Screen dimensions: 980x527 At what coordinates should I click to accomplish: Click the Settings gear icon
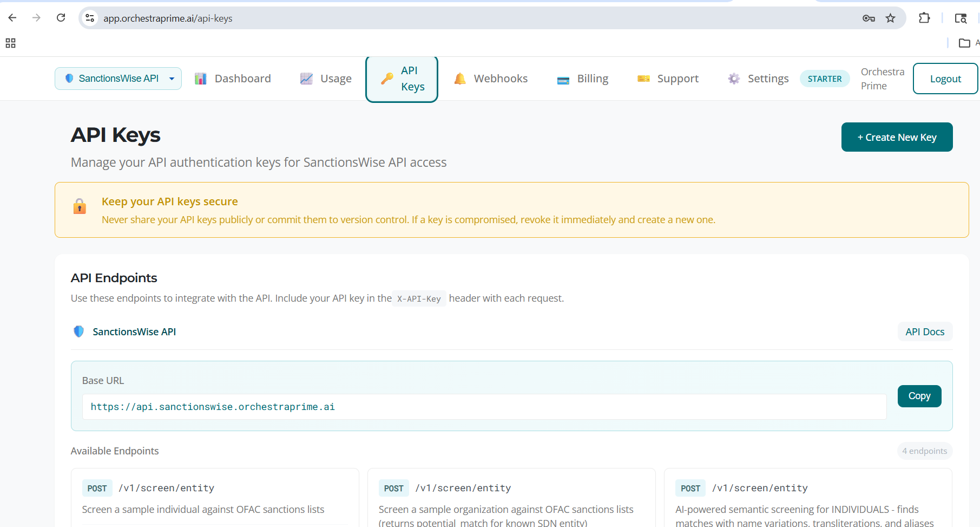(734, 79)
